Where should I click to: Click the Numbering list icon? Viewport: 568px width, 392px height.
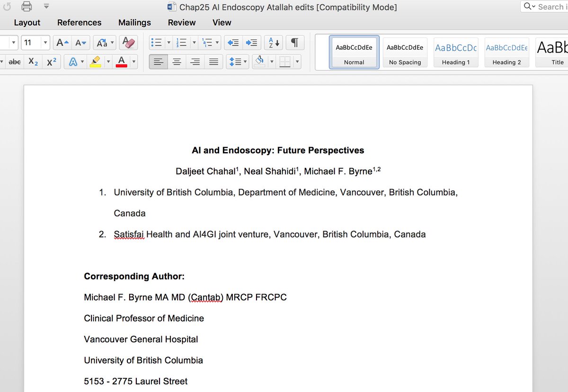pyautogui.click(x=182, y=43)
